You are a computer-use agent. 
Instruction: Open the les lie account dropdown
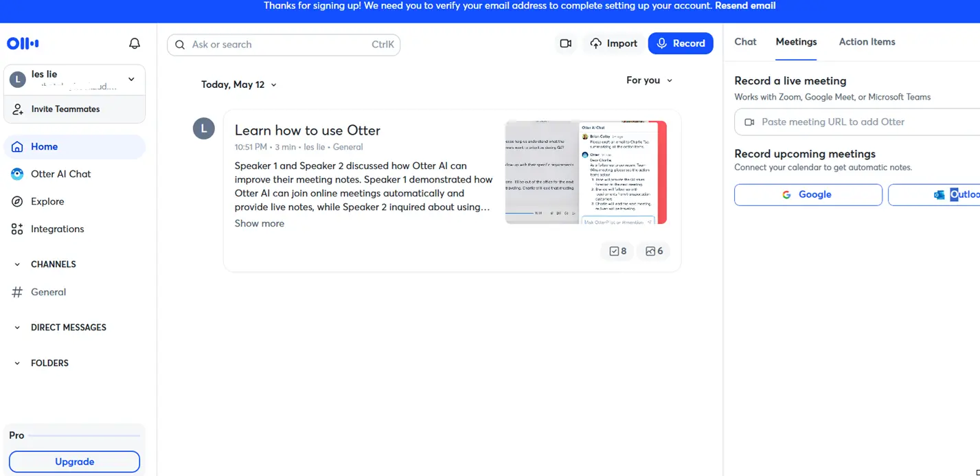(x=74, y=80)
